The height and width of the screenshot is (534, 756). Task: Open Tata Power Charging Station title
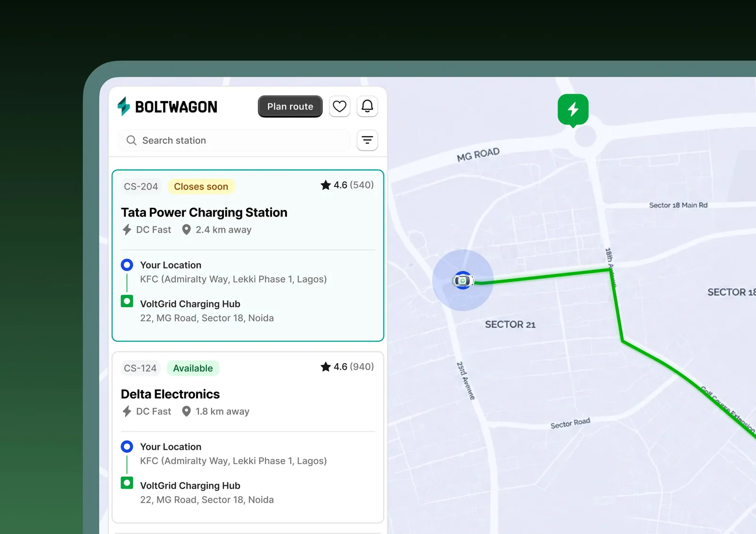(204, 212)
